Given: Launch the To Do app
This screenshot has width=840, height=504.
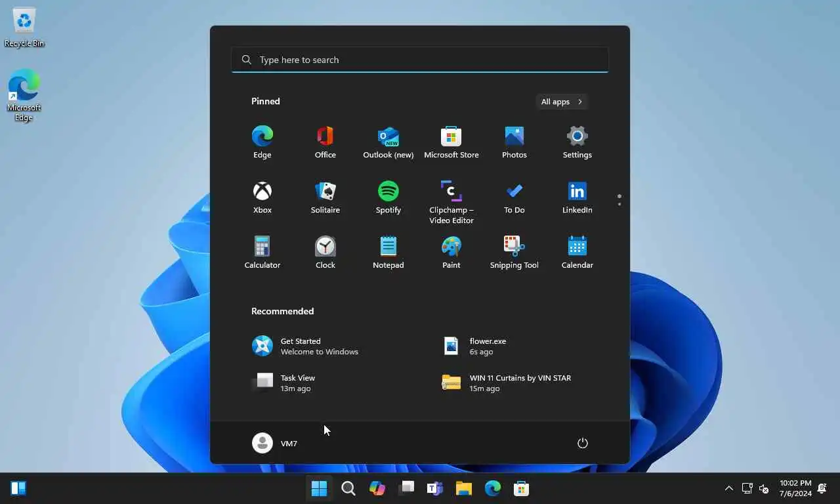Looking at the screenshot, I should [514, 198].
